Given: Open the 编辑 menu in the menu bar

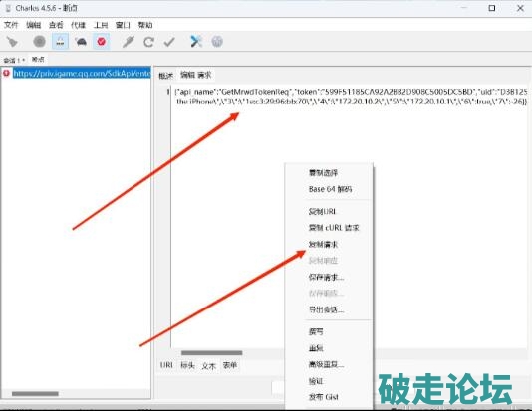Looking at the screenshot, I should pyautogui.click(x=34, y=25).
